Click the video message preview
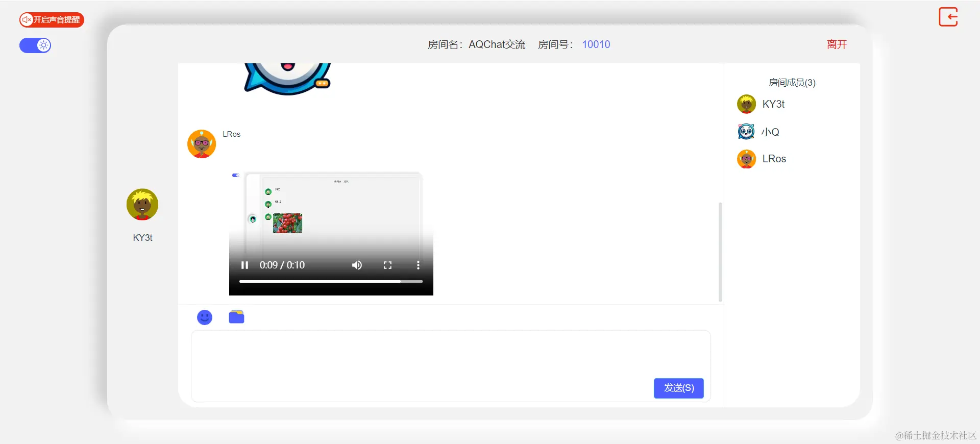 pyautogui.click(x=331, y=233)
